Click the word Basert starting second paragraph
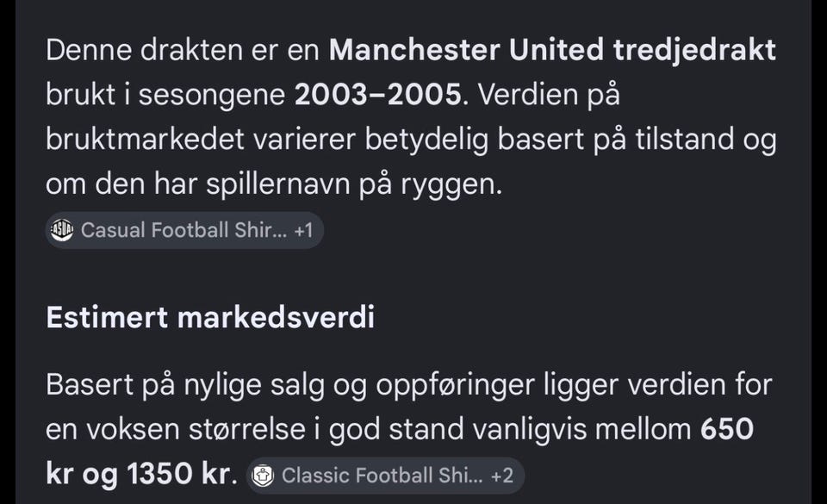The height and width of the screenshot is (504, 827). (89, 384)
